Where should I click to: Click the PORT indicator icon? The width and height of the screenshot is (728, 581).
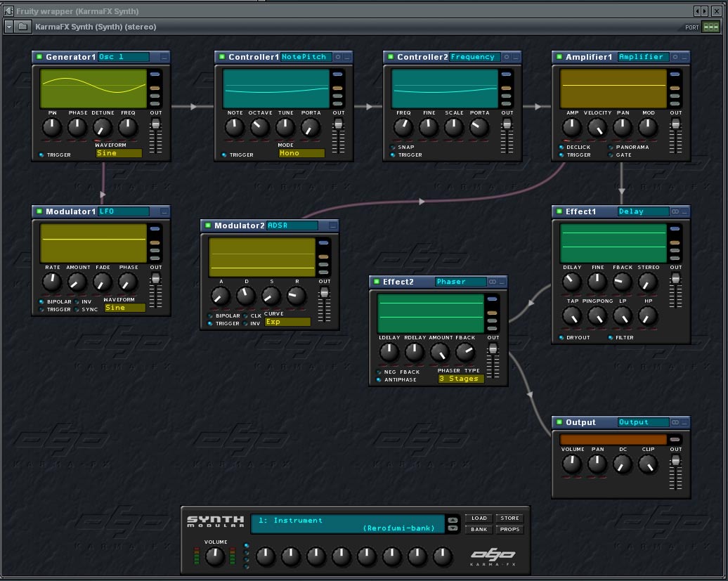coord(711,27)
